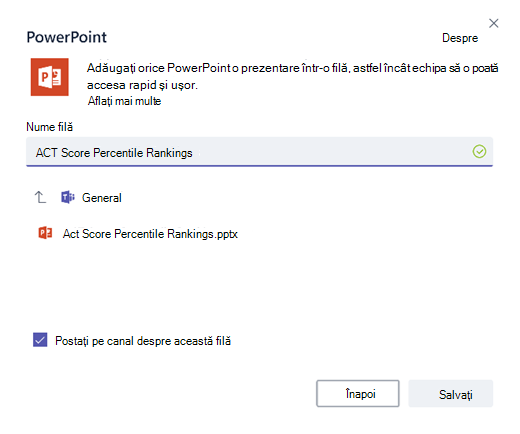This screenshot has height=434, width=520.
Task: Click the PowerPoint dialog title
Action: (x=67, y=37)
